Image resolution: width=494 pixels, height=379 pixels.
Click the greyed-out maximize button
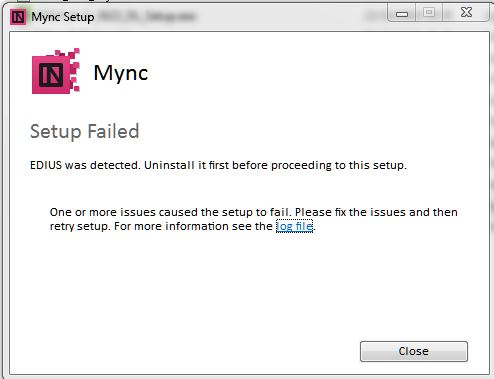click(x=429, y=13)
